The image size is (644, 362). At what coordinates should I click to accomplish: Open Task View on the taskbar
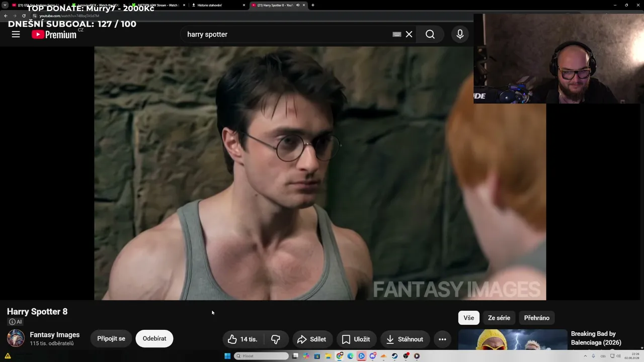click(x=295, y=356)
